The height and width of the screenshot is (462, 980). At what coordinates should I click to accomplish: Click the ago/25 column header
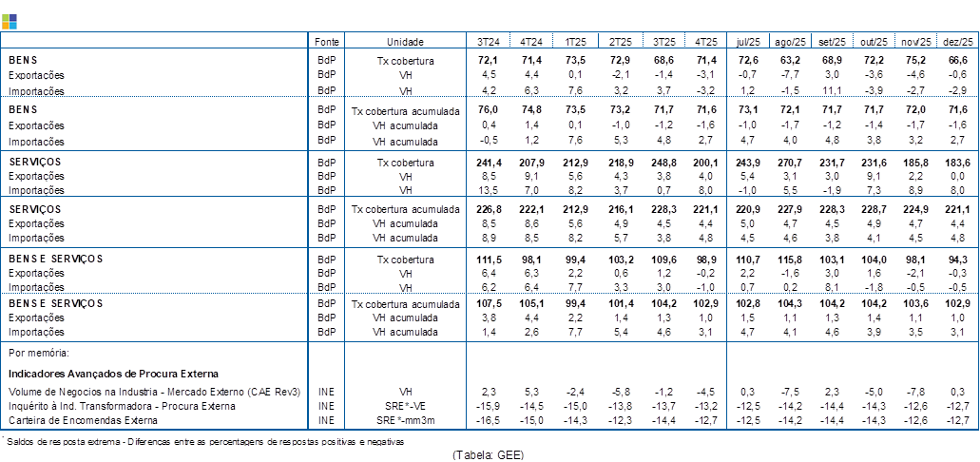click(791, 42)
